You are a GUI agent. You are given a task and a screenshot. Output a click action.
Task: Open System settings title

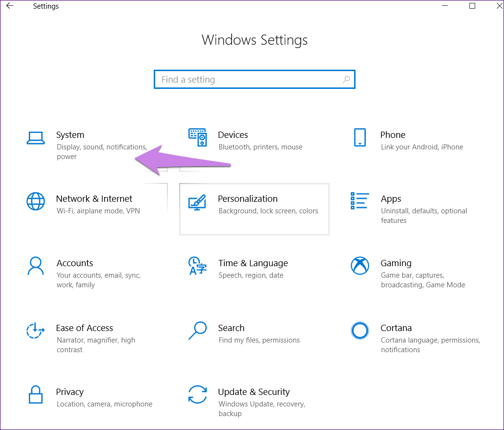[70, 135]
